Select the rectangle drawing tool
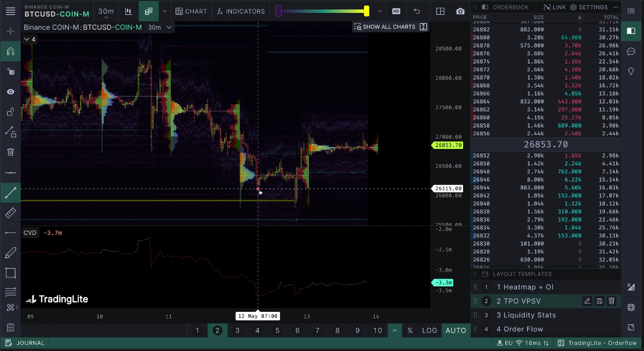 click(x=11, y=273)
